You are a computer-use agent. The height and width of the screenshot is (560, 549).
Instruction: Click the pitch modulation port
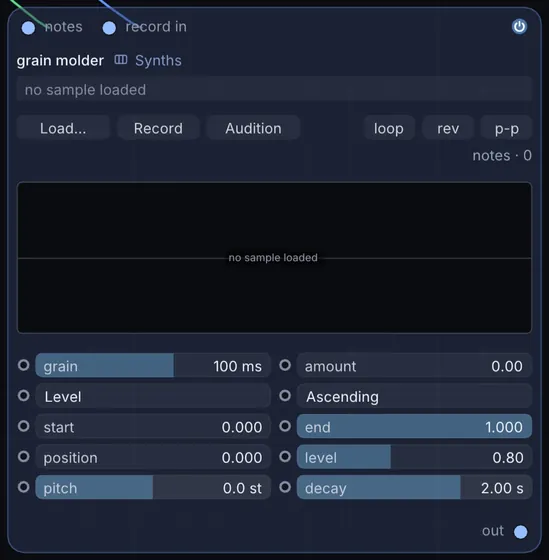click(x=24, y=487)
